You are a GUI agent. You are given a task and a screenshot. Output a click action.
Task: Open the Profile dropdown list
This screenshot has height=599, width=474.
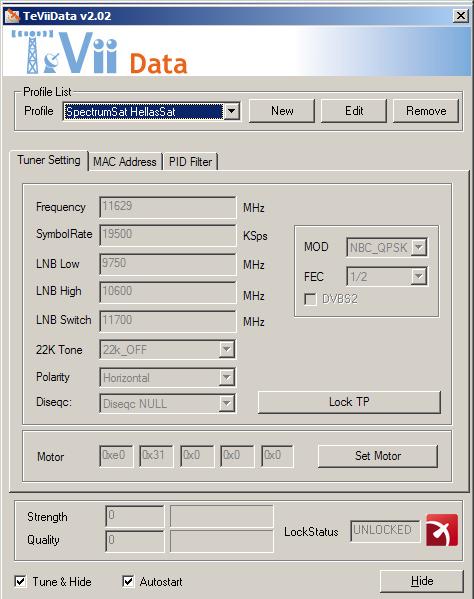(231, 112)
